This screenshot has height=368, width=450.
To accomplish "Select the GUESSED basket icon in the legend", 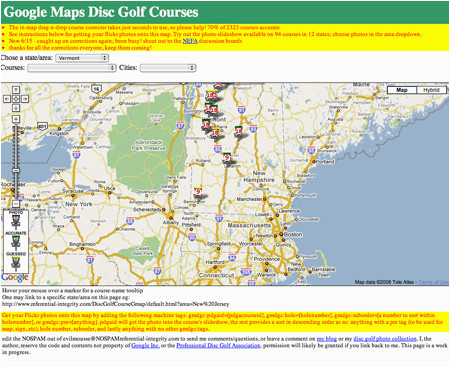I will click(x=16, y=263).
